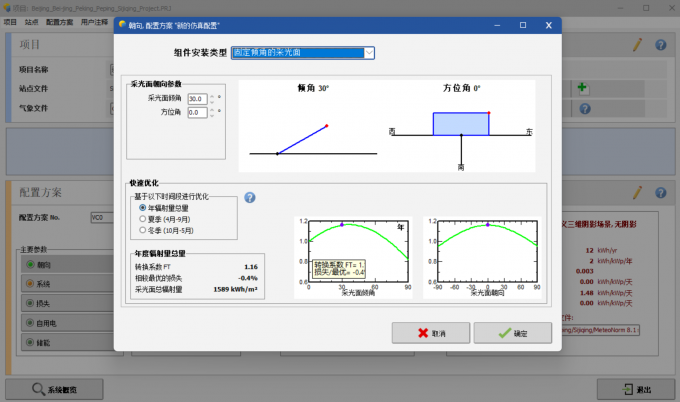
Task: Click the red tip of the blue line in the tilt diagram
Action: click(327, 126)
